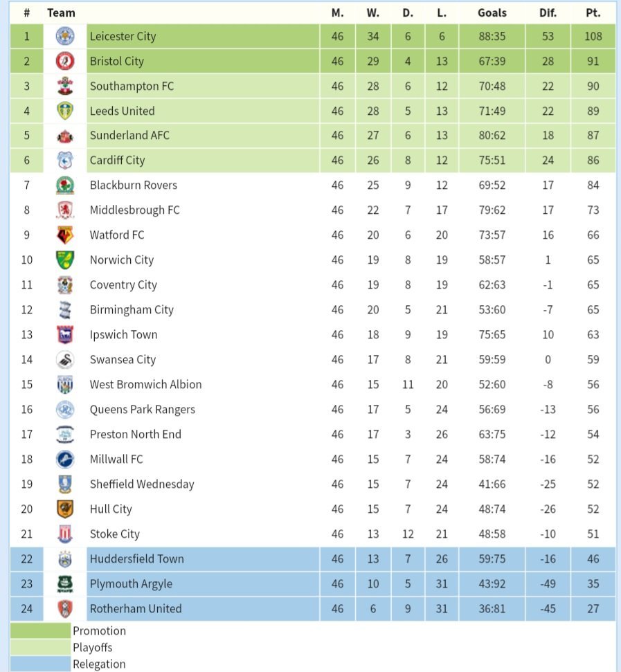Open the Blackburn Rovers team link

point(134,185)
